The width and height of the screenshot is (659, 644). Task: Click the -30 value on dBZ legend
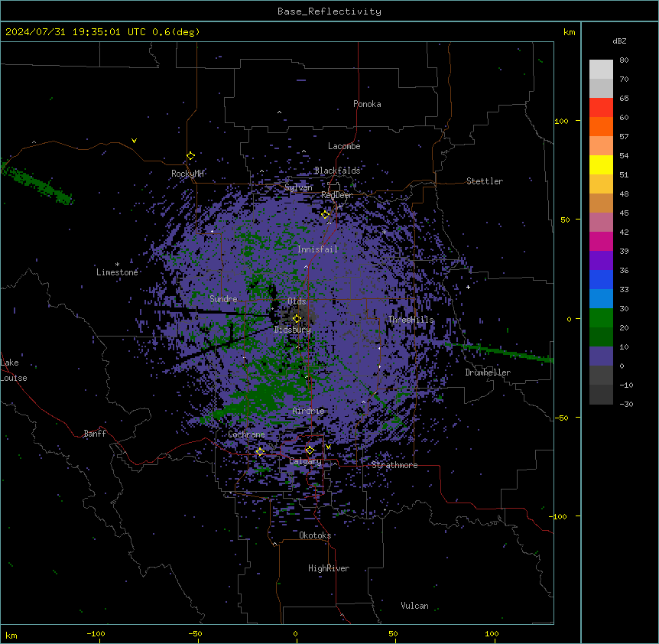click(626, 405)
